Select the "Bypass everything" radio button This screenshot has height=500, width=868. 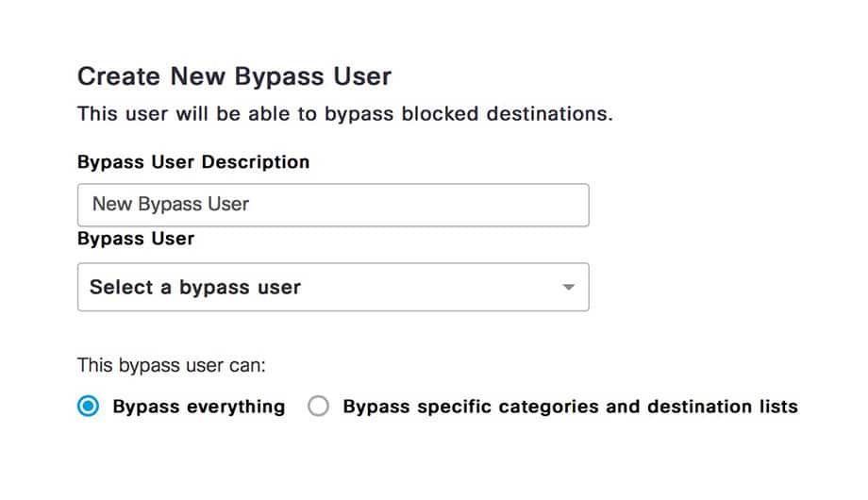(x=89, y=407)
